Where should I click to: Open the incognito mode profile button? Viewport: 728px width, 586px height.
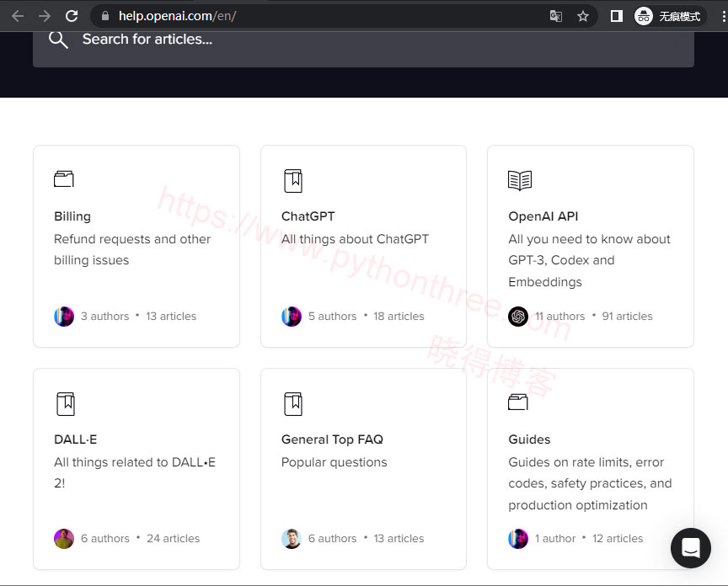(x=669, y=16)
